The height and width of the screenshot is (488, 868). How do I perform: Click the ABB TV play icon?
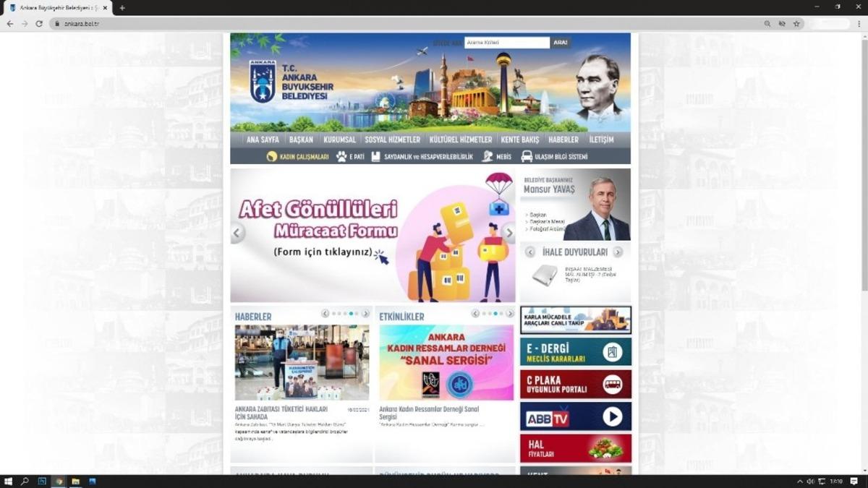[612, 417]
